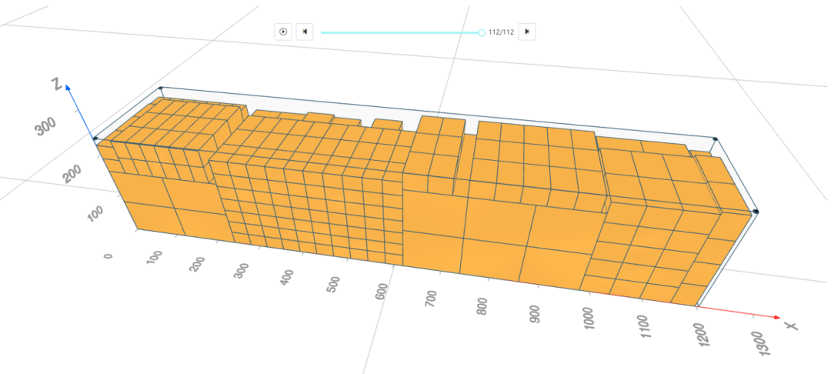
Task: Click the cyan animation progress track
Action: point(401,32)
